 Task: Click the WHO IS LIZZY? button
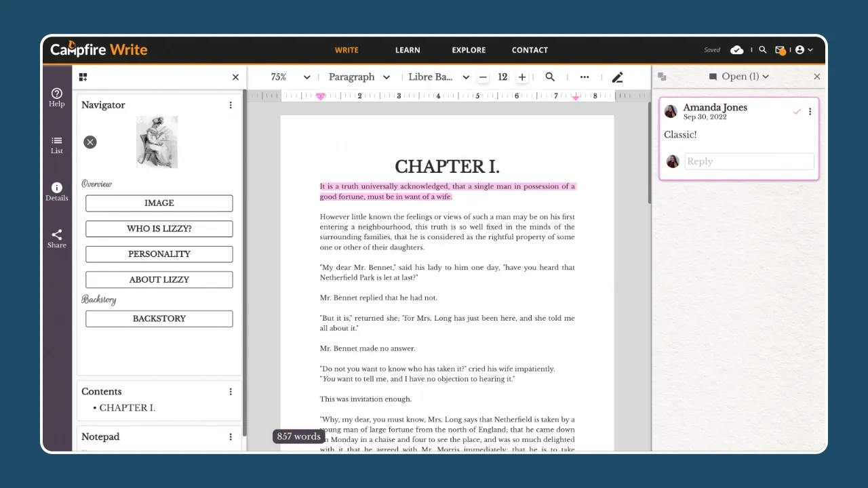pyautogui.click(x=159, y=228)
